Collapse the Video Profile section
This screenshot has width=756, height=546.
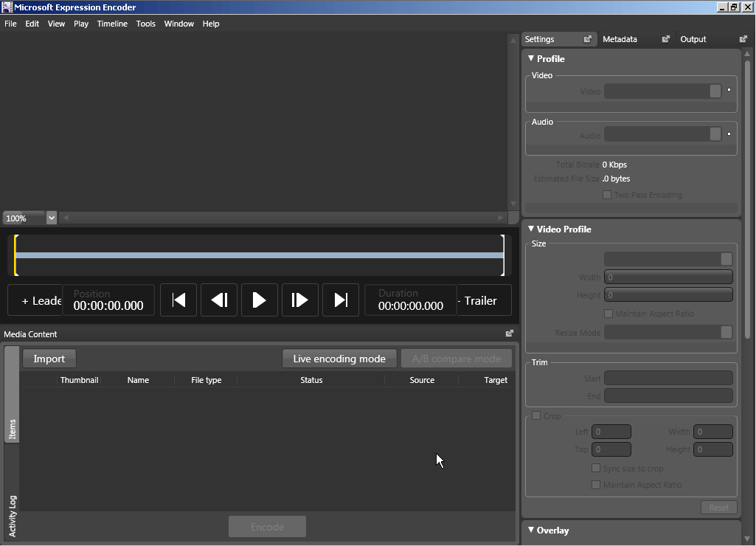[531, 229]
